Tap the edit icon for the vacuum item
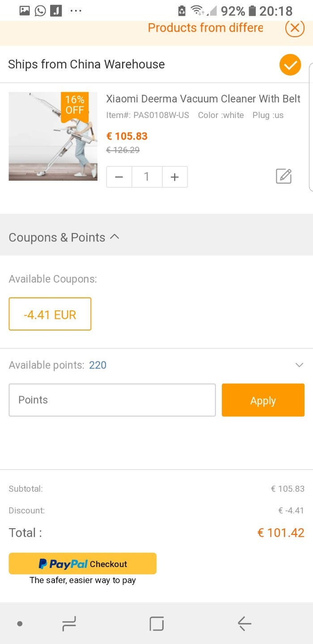313x644 pixels. click(283, 176)
